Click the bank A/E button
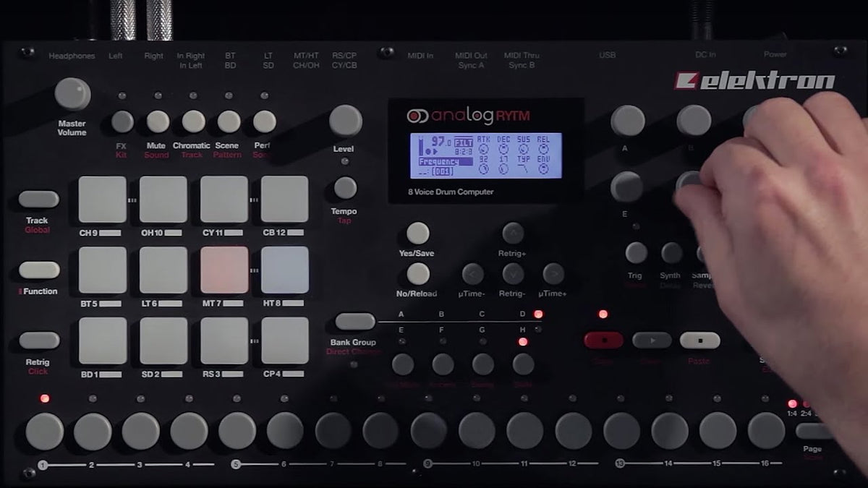 coord(403,364)
